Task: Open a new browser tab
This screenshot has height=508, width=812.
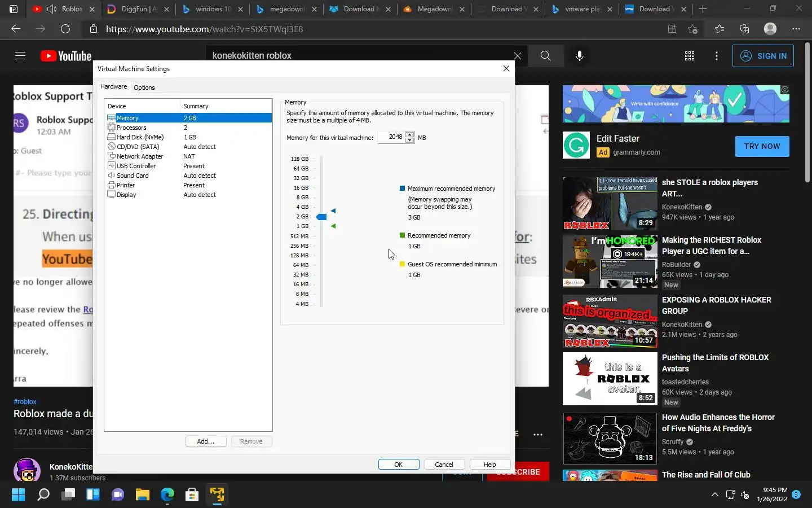Action: click(703, 9)
